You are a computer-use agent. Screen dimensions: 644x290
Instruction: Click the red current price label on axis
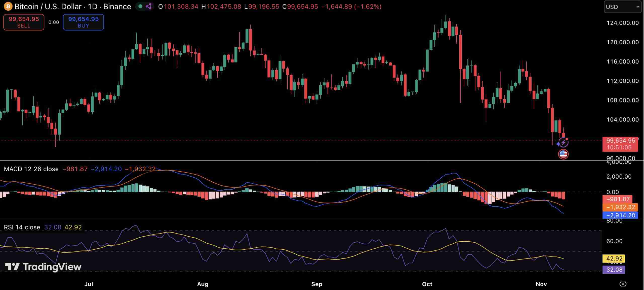pyautogui.click(x=620, y=144)
